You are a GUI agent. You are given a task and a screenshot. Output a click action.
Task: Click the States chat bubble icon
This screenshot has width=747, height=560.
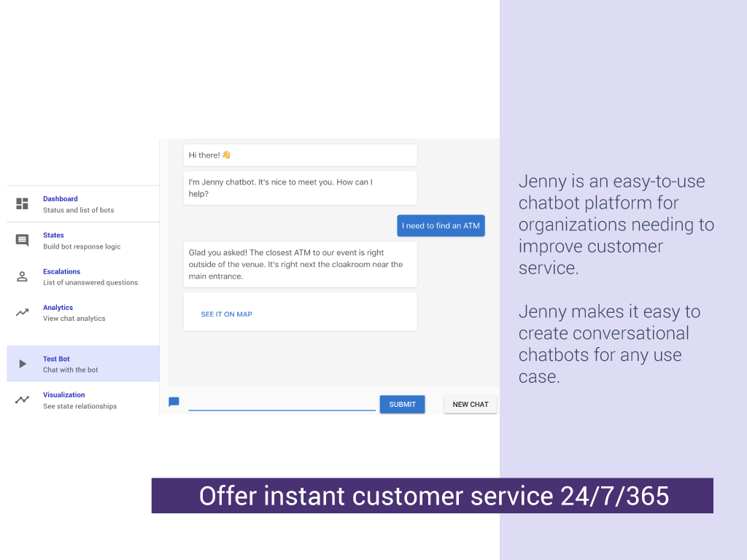(22, 241)
